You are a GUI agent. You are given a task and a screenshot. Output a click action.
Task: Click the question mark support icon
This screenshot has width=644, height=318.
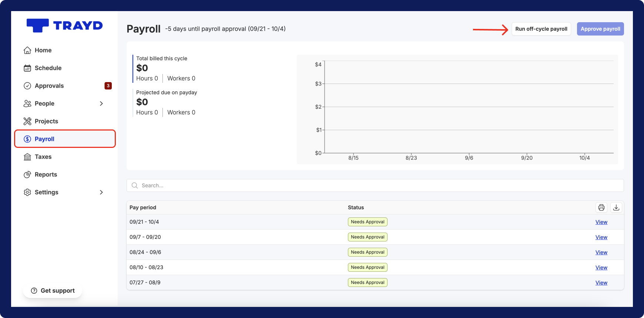34,291
